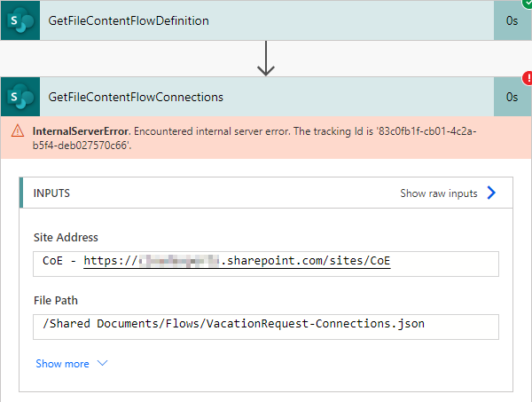Click the green success checkmark badge
The height and width of the screenshot is (402, 532).
click(527, 4)
